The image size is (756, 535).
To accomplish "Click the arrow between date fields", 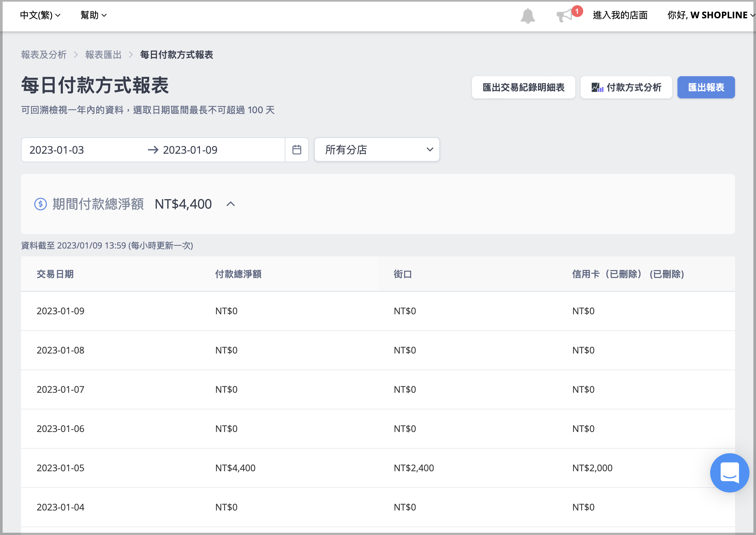I will click(x=153, y=150).
